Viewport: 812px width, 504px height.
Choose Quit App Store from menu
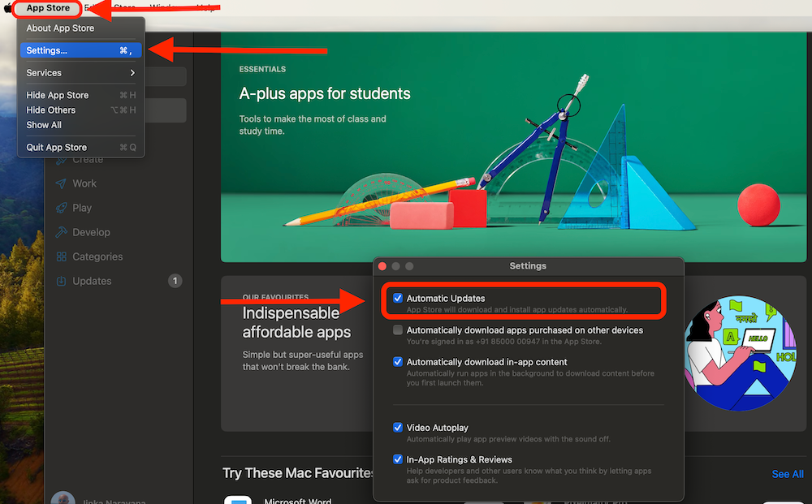80,148
